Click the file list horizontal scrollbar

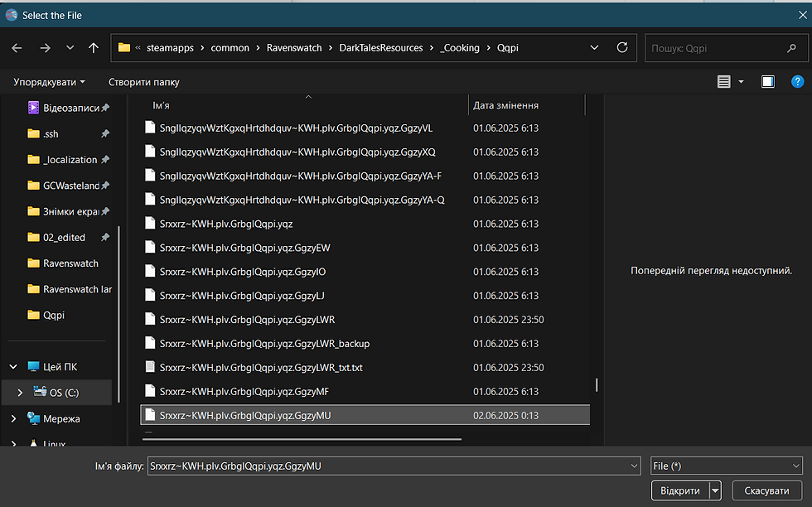(302, 439)
